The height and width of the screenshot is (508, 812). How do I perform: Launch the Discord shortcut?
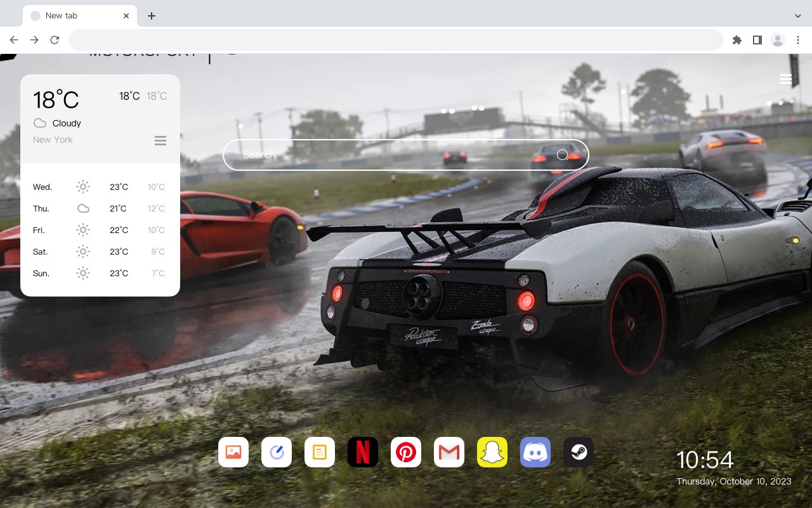(x=535, y=452)
